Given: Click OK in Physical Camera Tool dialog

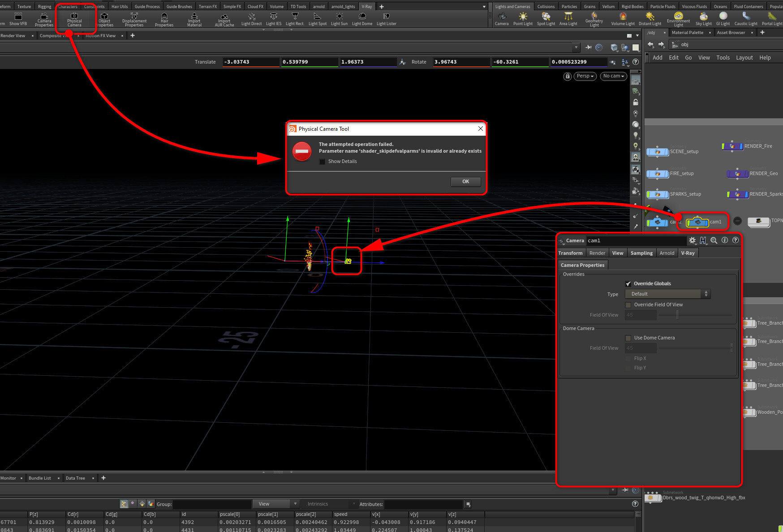Looking at the screenshot, I should pos(465,182).
